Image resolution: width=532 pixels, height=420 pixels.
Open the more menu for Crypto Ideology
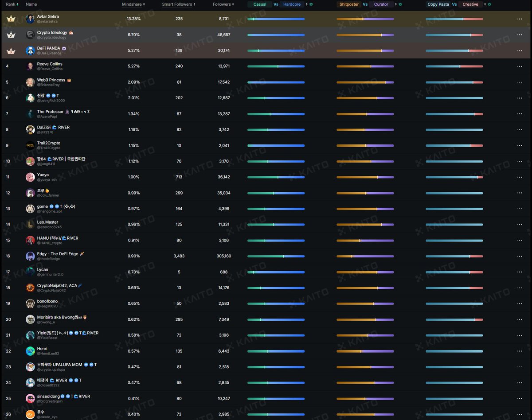(x=520, y=35)
